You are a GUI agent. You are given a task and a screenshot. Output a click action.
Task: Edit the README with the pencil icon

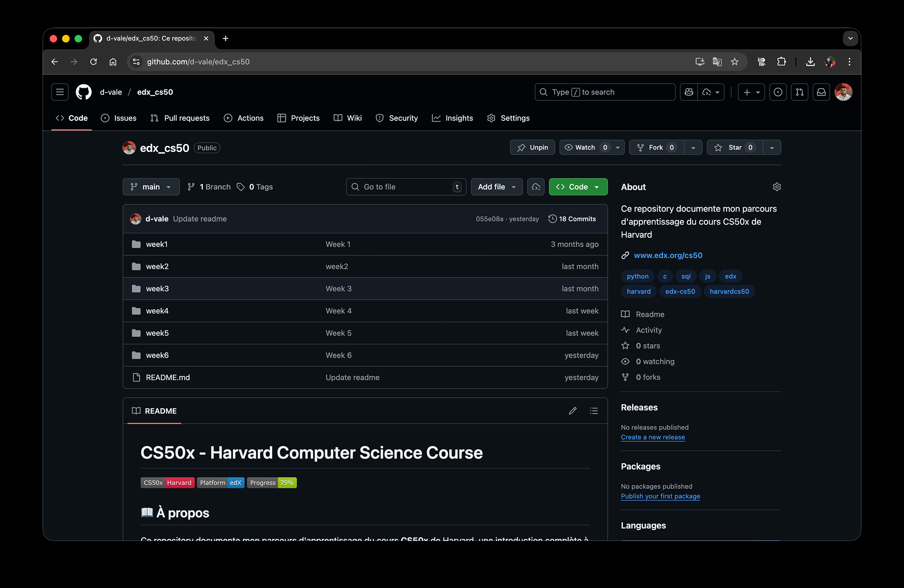tap(573, 411)
